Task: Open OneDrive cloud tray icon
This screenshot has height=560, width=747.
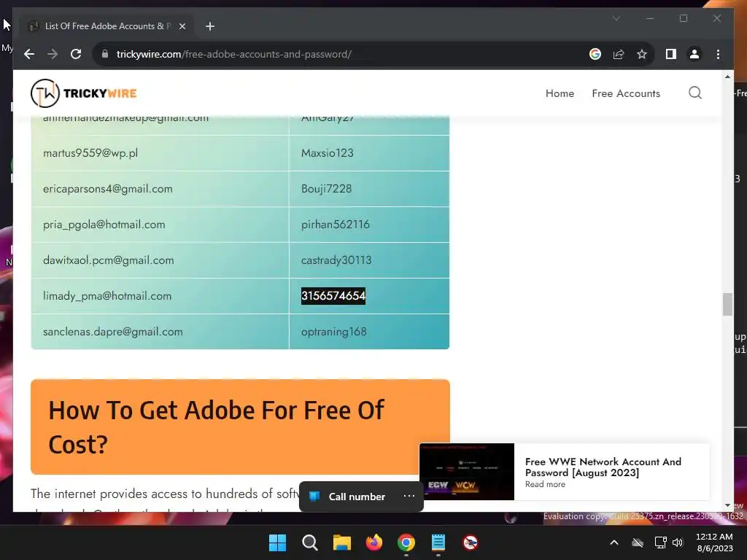Action: click(638, 542)
